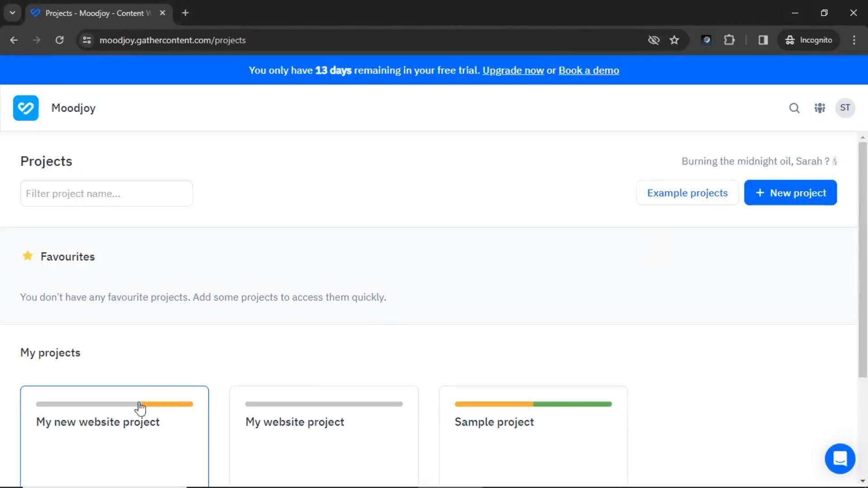This screenshot has width=868, height=488.
Task: Bookmark the page with the star icon
Action: 674,40
